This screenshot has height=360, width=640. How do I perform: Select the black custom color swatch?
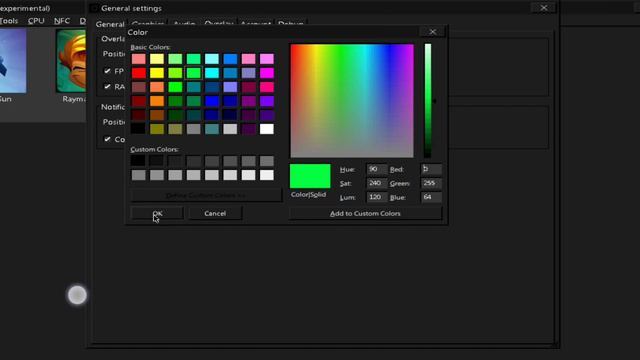[x=138, y=161]
